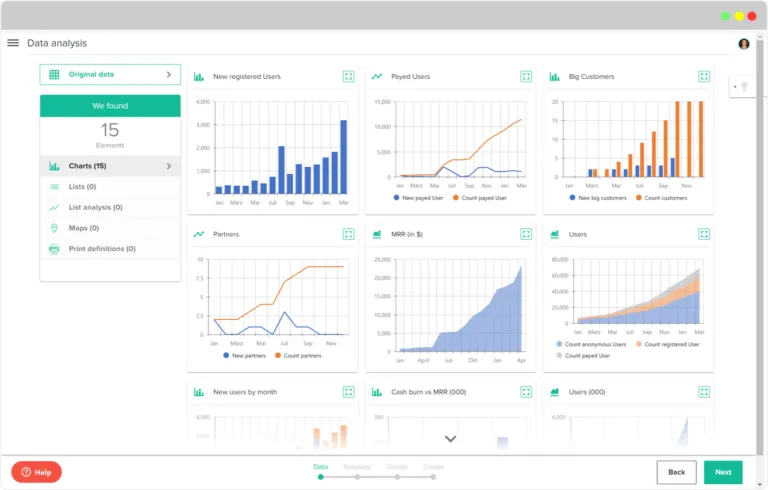This screenshot has width=768, height=490.
Task: Expand Payed Users chart fullscreen
Action: [x=526, y=76]
